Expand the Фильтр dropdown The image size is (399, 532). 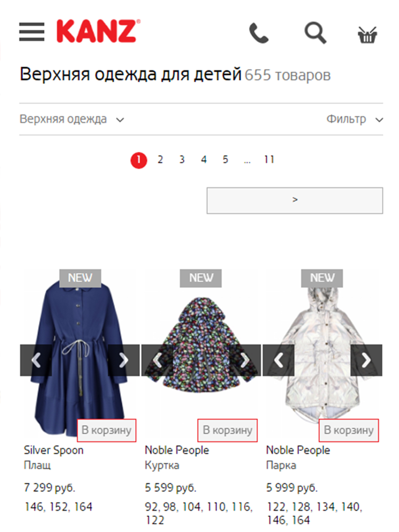355,119
